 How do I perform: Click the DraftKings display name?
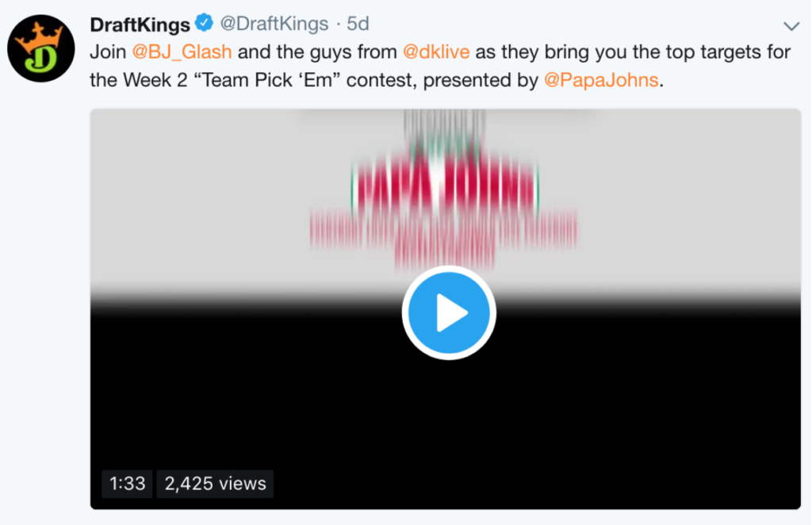point(140,24)
